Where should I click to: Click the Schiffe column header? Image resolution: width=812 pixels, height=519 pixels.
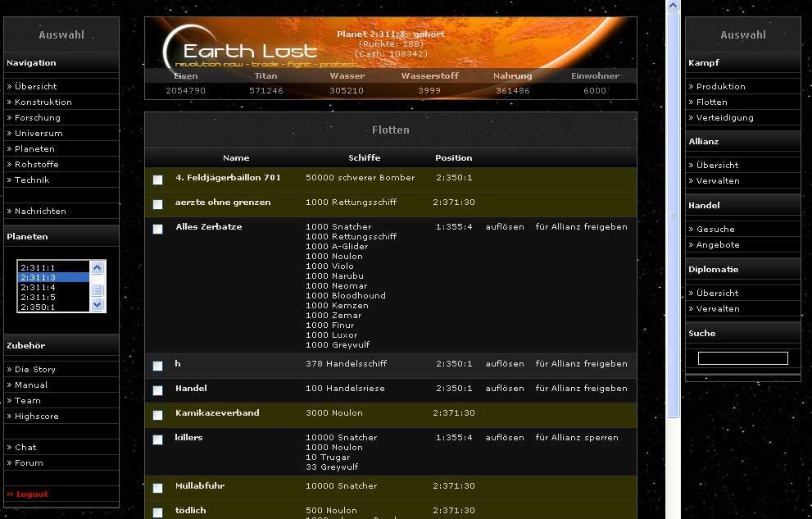click(x=365, y=158)
